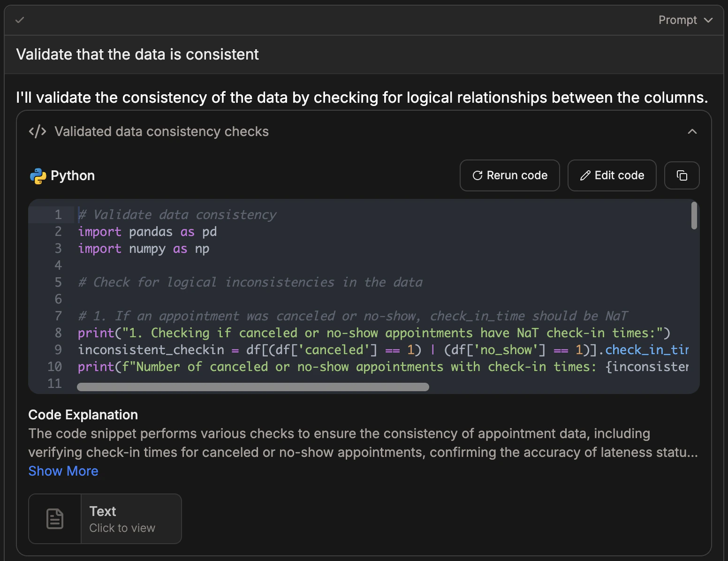Click the document icon in the Text card
This screenshot has height=561, width=728.
coord(55,519)
